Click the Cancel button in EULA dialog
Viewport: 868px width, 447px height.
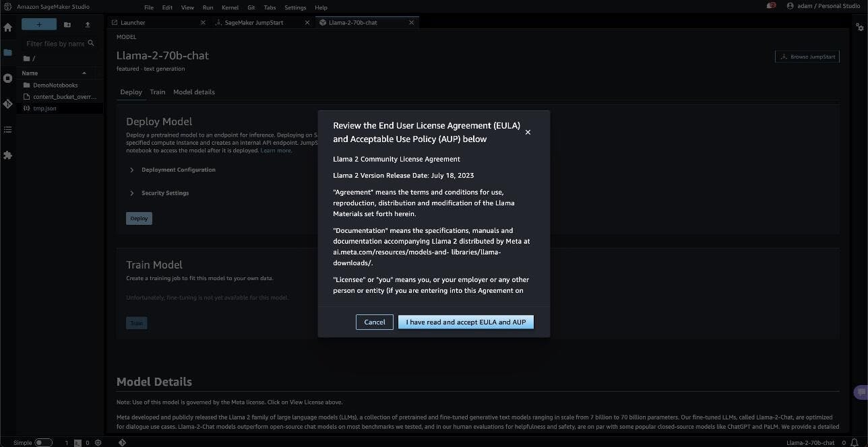[375, 322]
